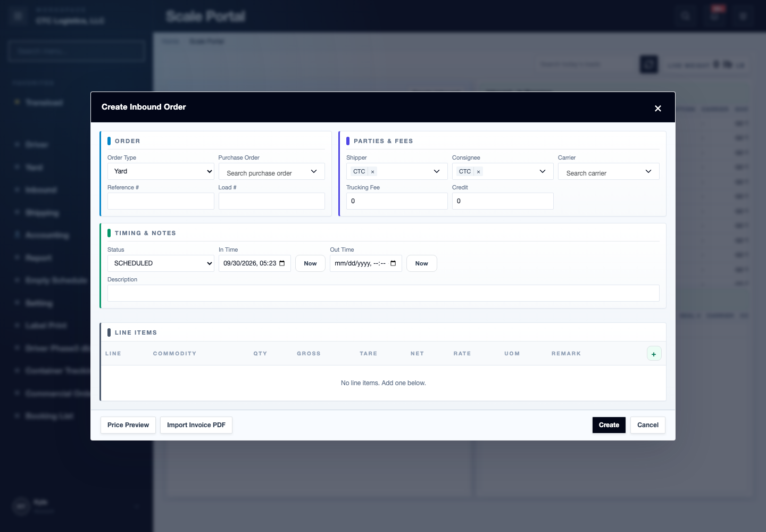
Task: Remove CTC chip from Consignee field
Action: [478, 172]
